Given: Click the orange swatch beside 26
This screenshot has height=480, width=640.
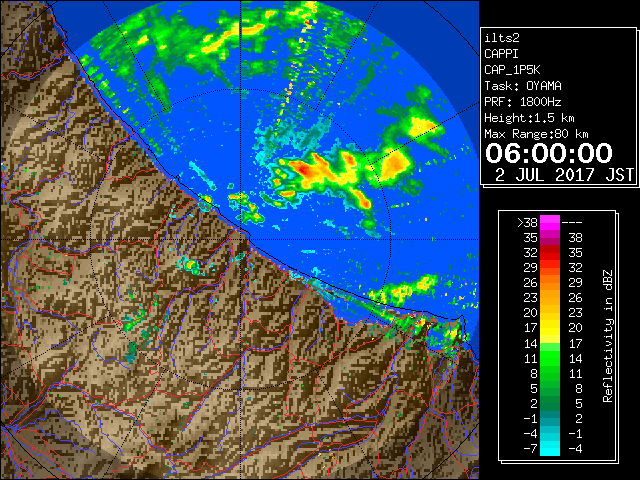Looking at the screenshot, I should click(x=550, y=282).
